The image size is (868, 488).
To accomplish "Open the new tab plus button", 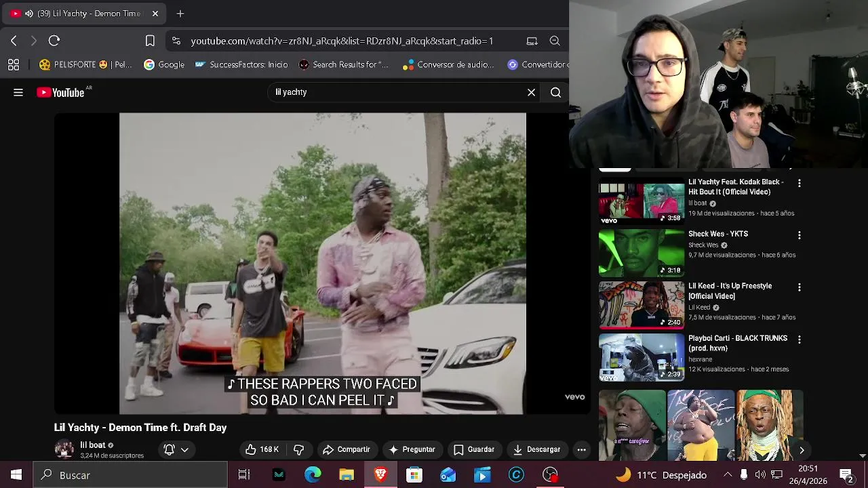I will (180, 14).
